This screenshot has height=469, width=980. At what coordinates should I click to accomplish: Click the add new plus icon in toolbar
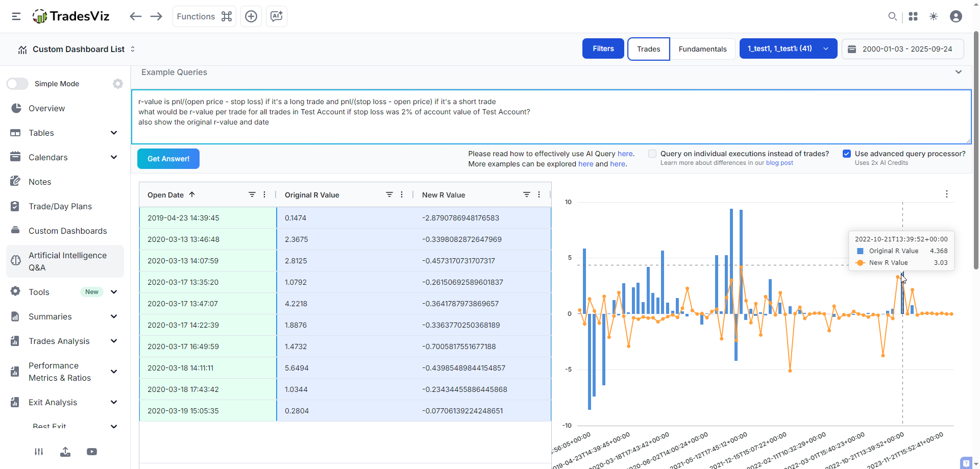251,16
